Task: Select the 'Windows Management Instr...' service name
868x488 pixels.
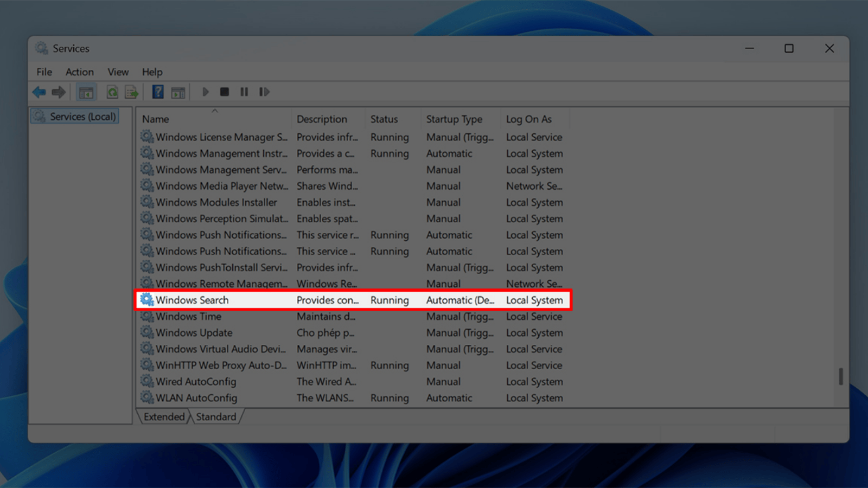Action: pyautogui.click(x=222, y=153)
